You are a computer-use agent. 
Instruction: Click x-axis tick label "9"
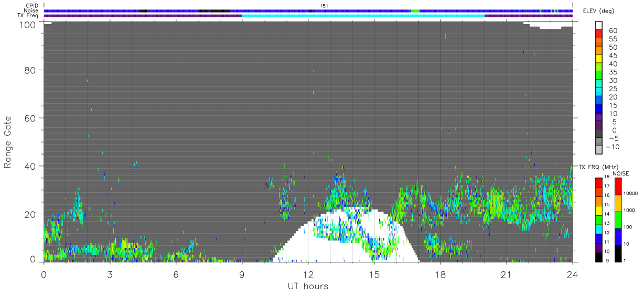242,274
